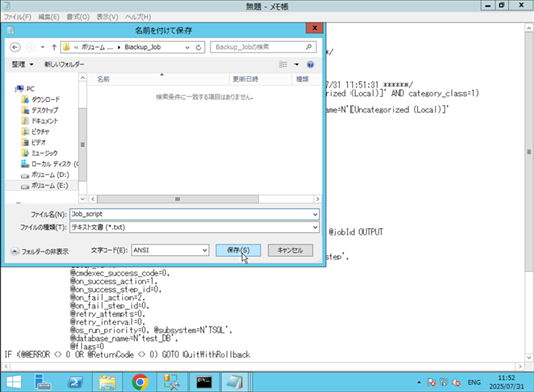534x392 pixels.
Task: Change the view layout icon
Action: point(283,64)
